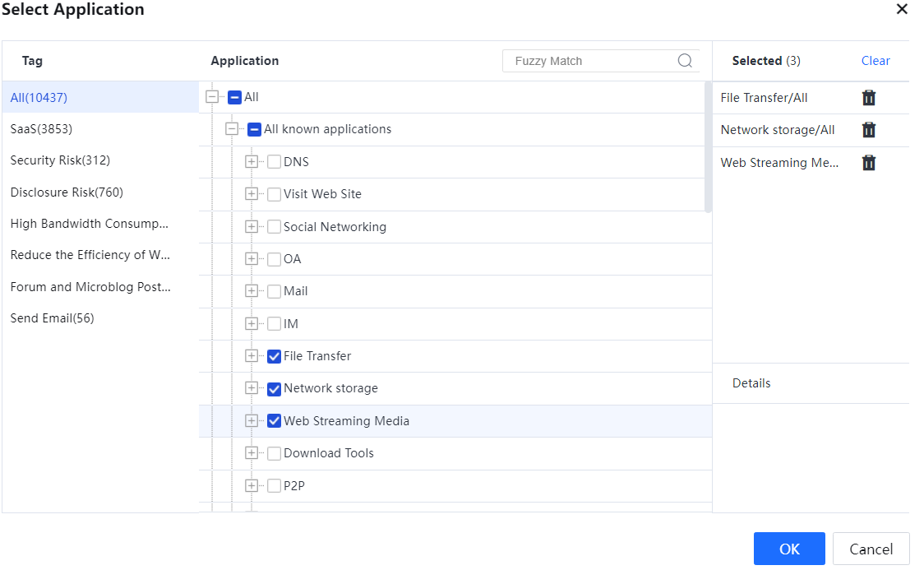
Task: Click trash icon beside Web Streaming Media
Action: click(869, 163)
